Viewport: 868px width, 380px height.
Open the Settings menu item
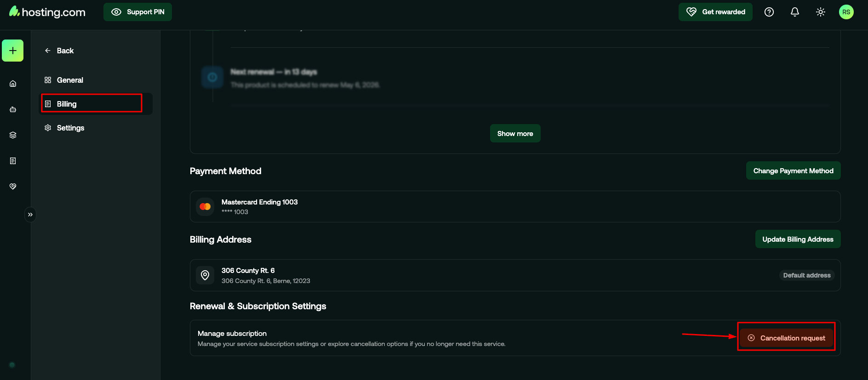click(x=70, y=128)
